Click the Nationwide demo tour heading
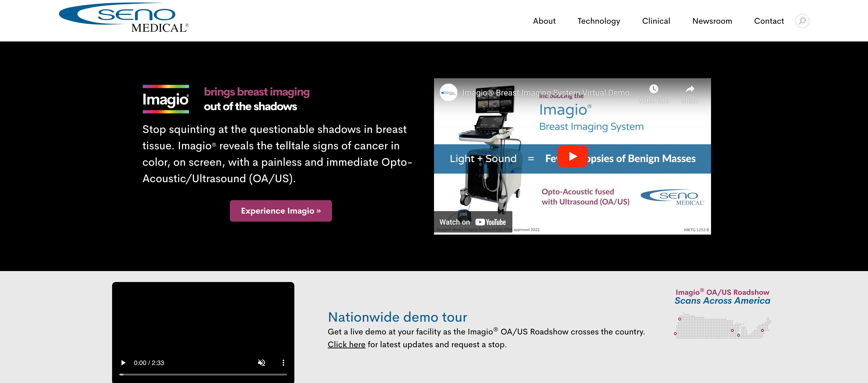 [397, 317]
